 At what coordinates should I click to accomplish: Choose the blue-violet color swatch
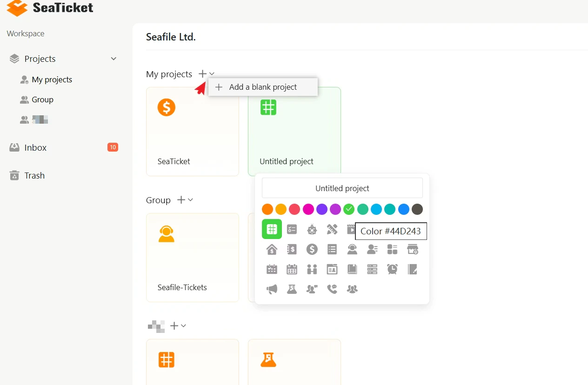coord(322,209)
